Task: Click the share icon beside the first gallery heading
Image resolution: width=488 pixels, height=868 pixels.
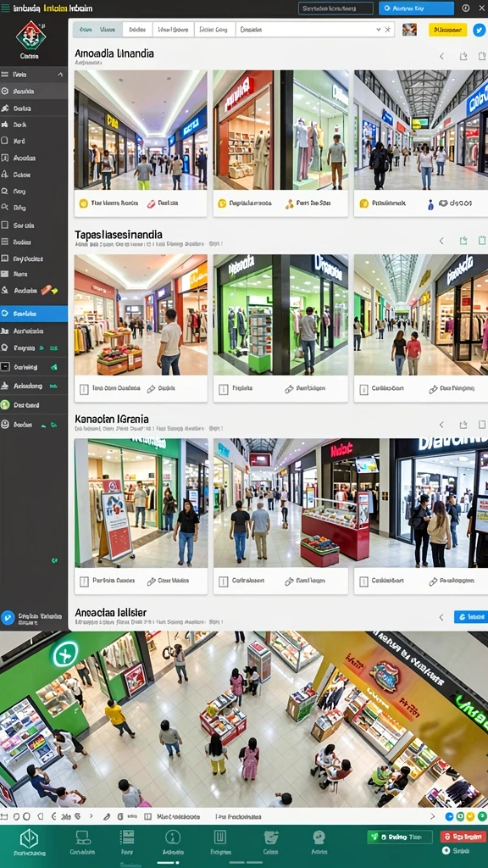Action: tap(463, 56)
